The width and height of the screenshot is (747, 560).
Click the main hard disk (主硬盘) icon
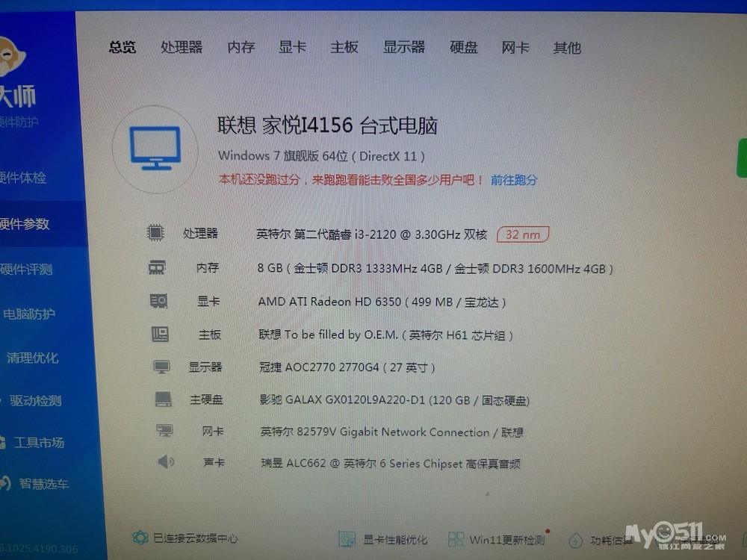pos(163,399)
